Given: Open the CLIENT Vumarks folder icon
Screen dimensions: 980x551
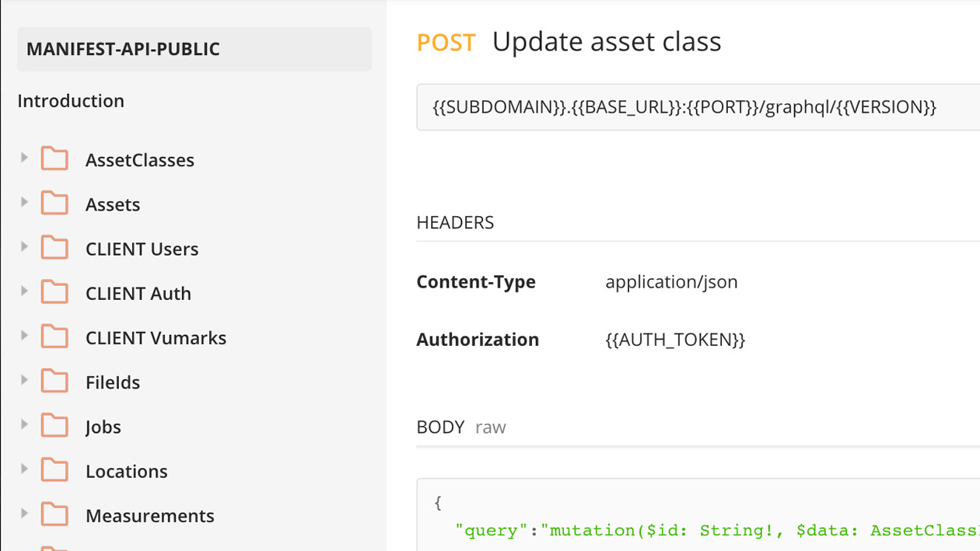Looking at the screenshot, I should tap(54, 337).
